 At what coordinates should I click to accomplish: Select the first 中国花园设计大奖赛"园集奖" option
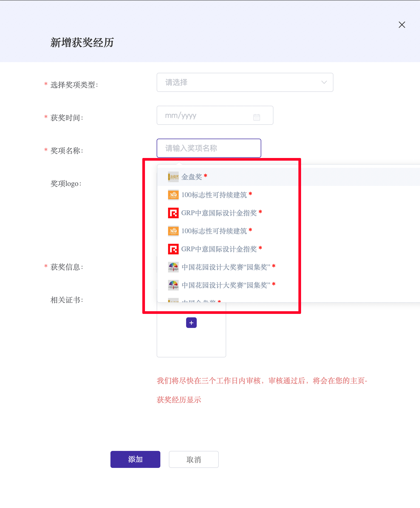click(226, 267)
